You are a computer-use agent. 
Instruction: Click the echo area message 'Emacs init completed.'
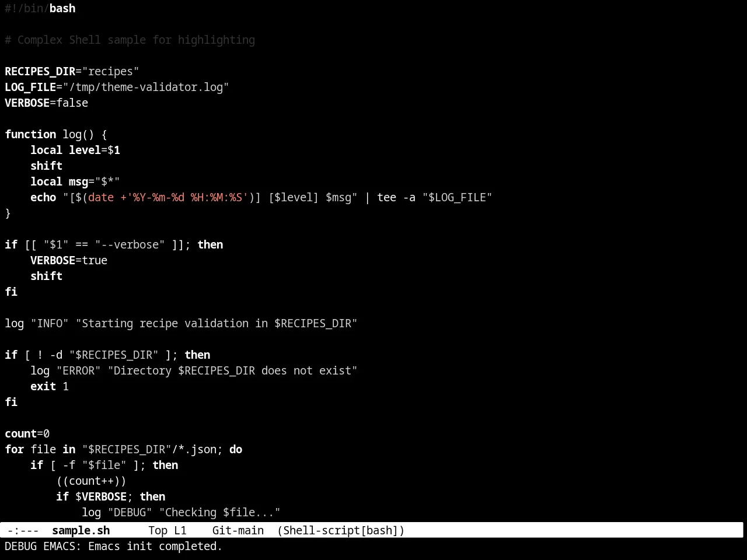click(155, 546)
